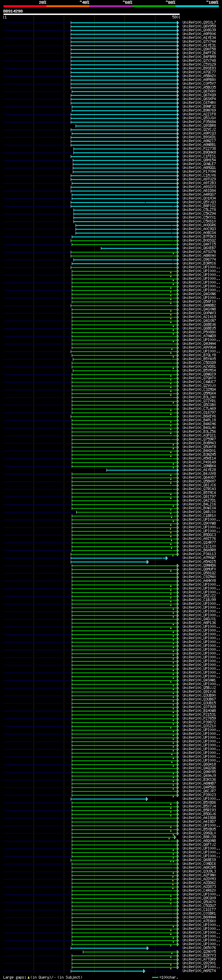Select hit UniRef100_C5YG29

[x=199, y=65]
